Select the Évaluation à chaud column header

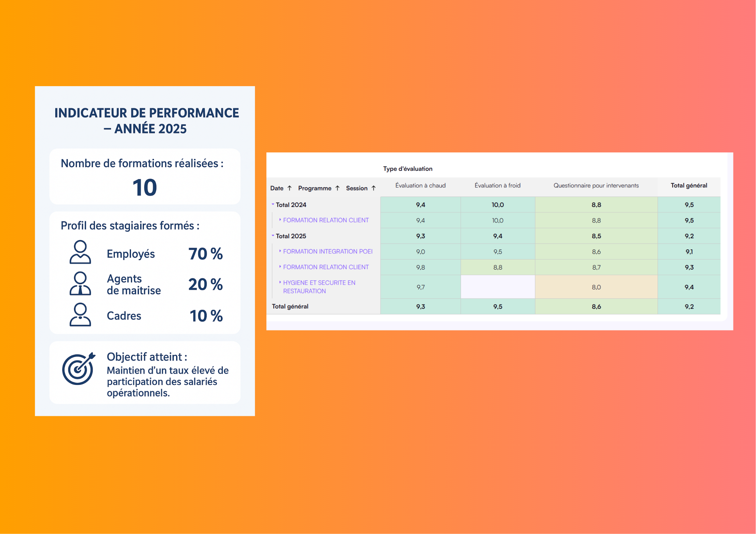[x=420, y=185]
